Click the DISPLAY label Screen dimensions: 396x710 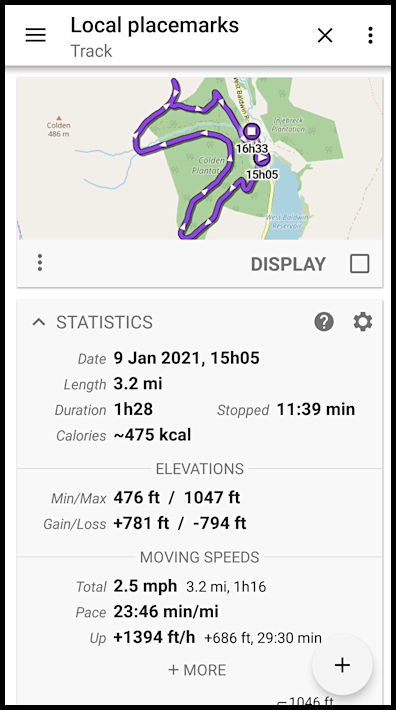(288, 264)
